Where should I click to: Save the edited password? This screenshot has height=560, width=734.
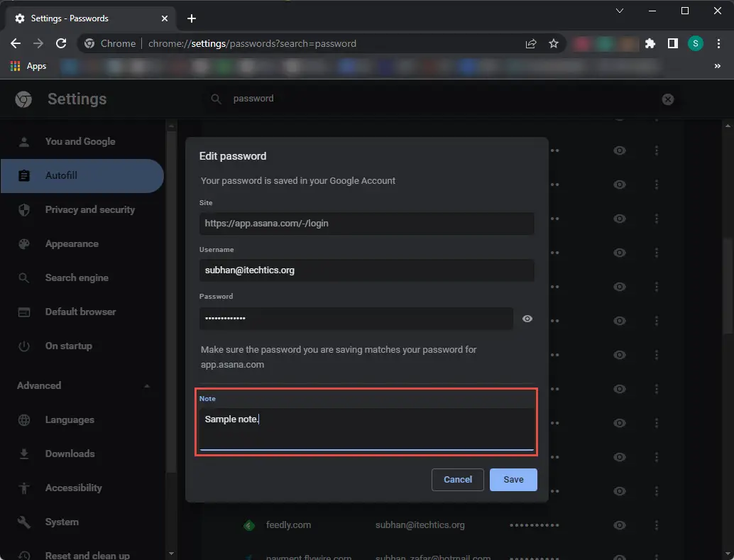tap(513, 480)
